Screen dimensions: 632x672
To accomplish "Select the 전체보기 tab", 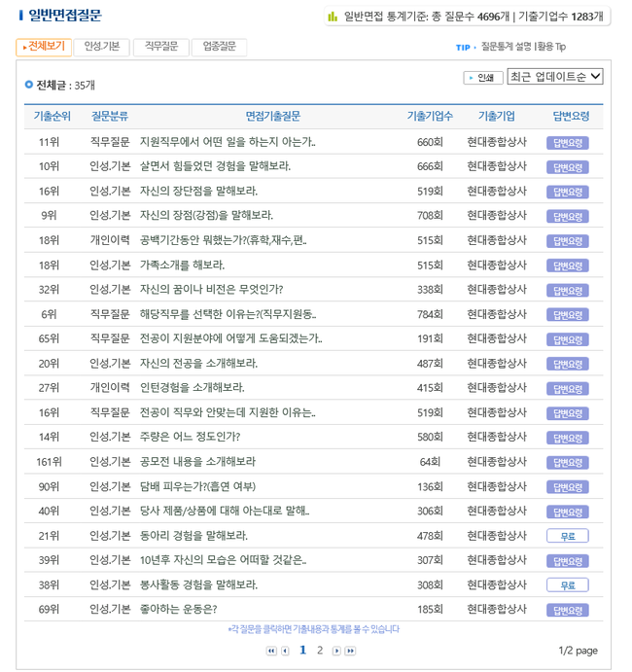I will coord(44,47).
